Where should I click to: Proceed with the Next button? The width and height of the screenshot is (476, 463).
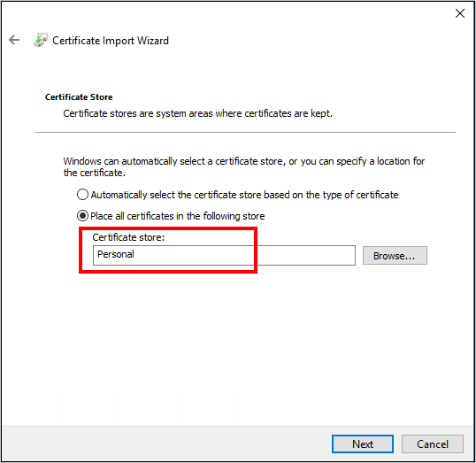(x=363, y=444)
